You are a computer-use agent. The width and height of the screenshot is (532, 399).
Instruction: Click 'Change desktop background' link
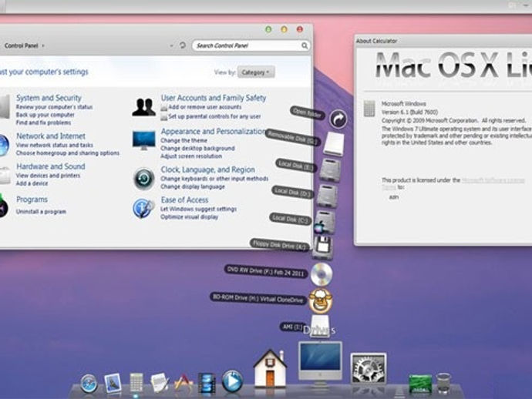click(x=197, y=149)
